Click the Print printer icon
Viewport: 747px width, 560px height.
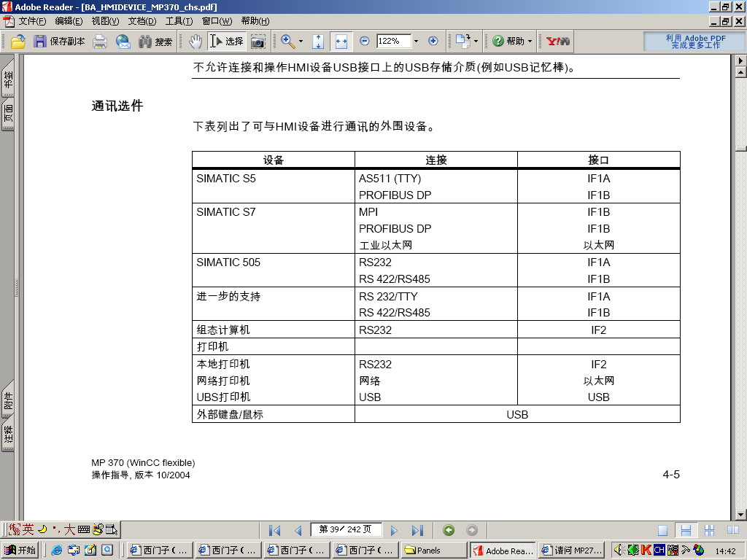click(99, 42)
